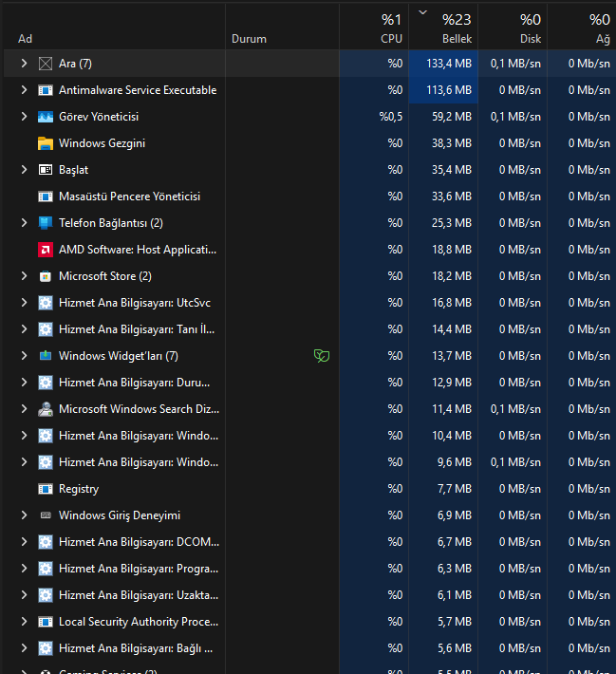Select the Windows Gezgini process name

point(102,143)
